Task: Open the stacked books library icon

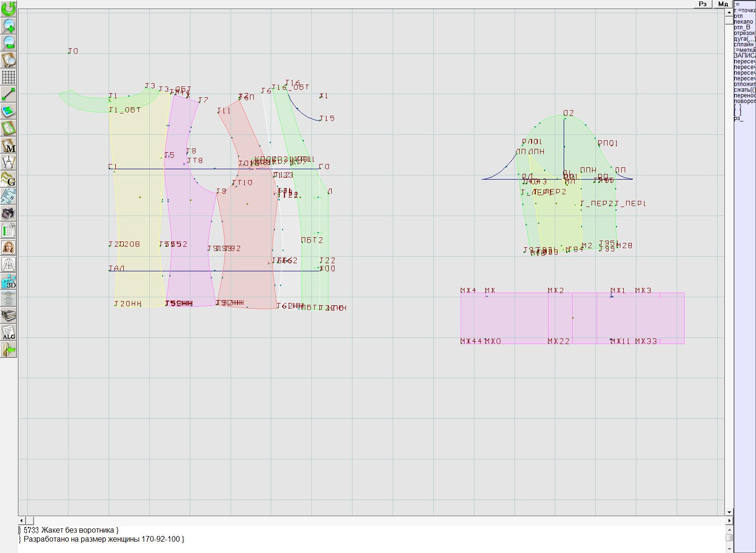Action: [9, 315]
